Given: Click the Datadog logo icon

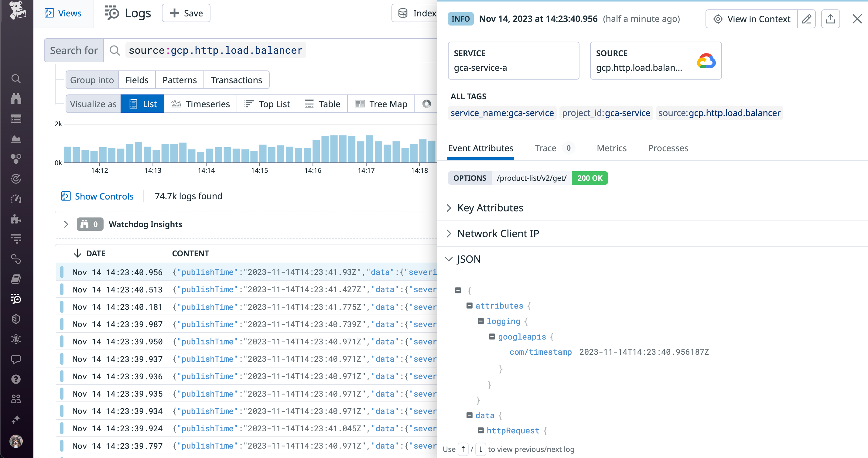Looking at the screenshot, I should pos(17,10).
